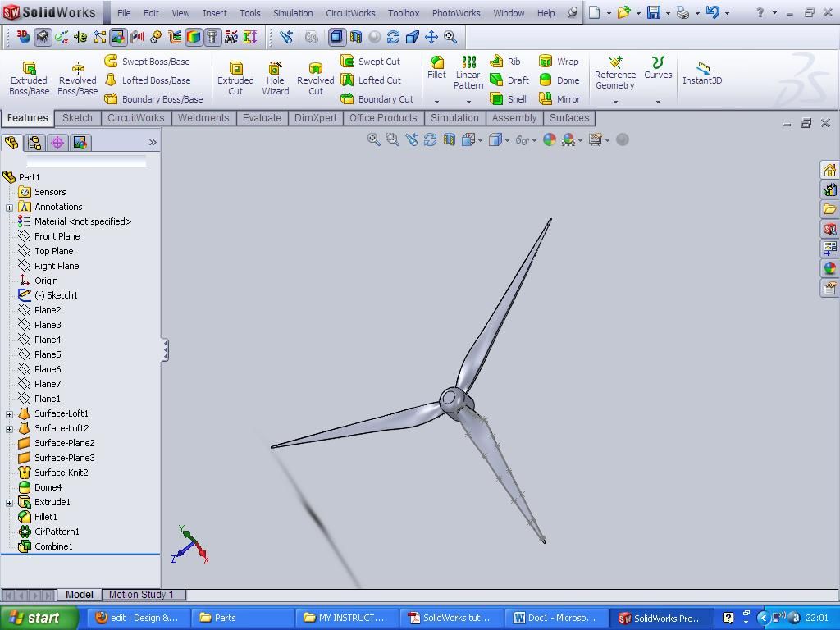Open the Motion Study 1 tab

[x=140, y=595]
